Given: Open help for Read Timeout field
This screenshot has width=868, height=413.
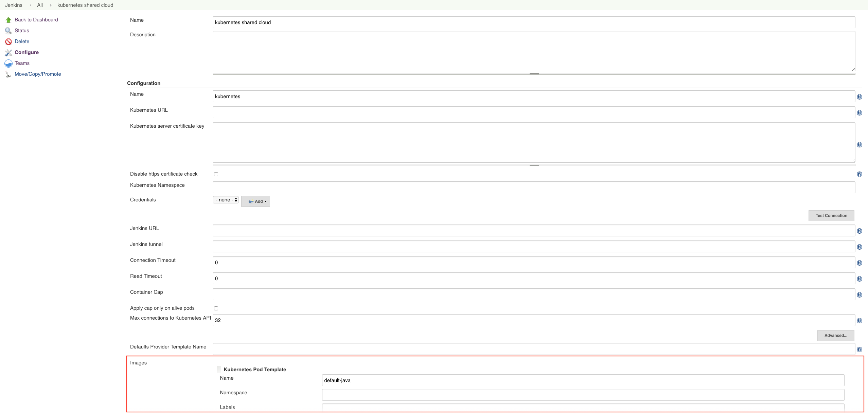Looking at the screenshot, I should tap(860, 279).
